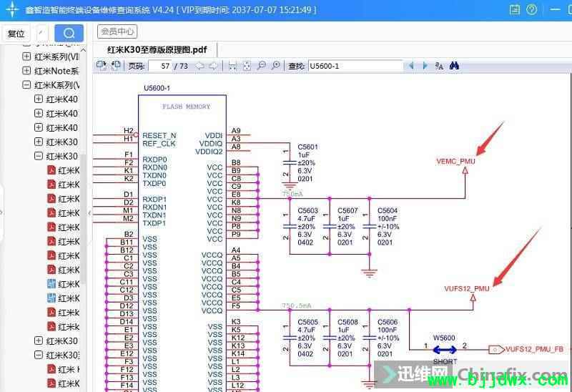Screen dimensions: 572x392
Task: Click the REF_CLK pin name
Action: point(159,144)
